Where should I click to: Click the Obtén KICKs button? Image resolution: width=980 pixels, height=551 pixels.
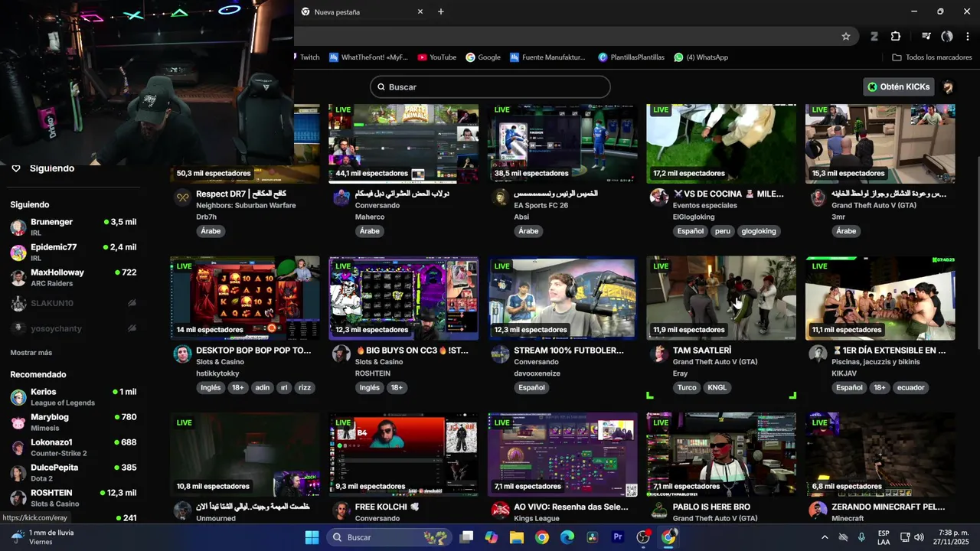pyautogui.click(x=899, y=86)
